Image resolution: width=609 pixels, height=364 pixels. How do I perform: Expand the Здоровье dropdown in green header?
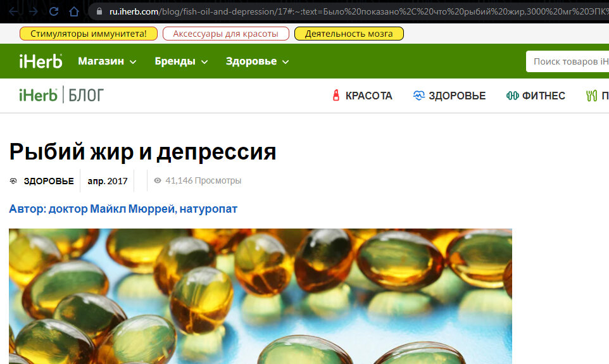[x=258, y=61]
